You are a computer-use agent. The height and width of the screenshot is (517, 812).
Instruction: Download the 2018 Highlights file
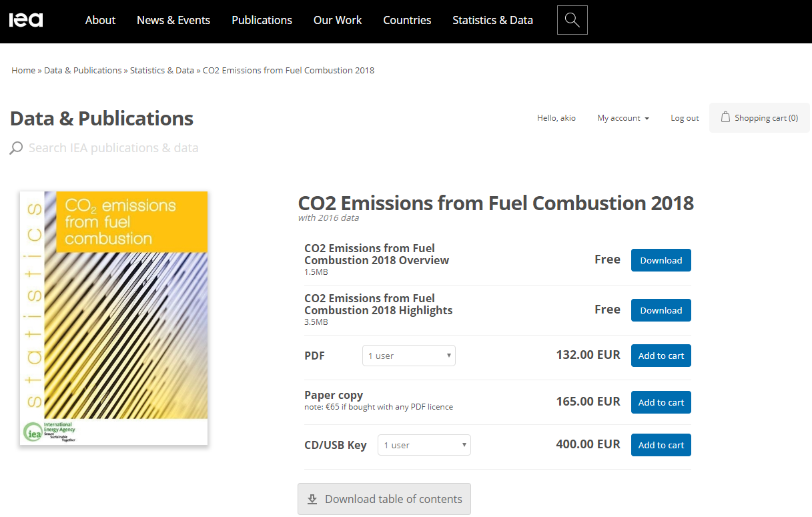click(661, 310)
